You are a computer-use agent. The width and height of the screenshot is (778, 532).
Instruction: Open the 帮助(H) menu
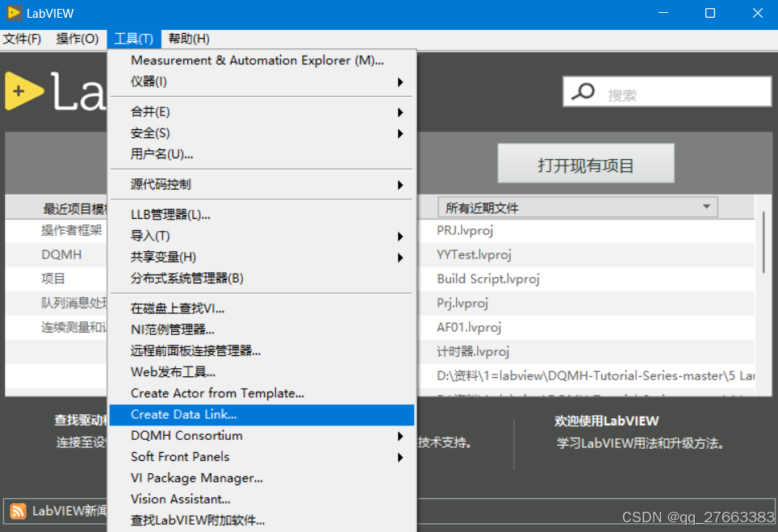189,39
